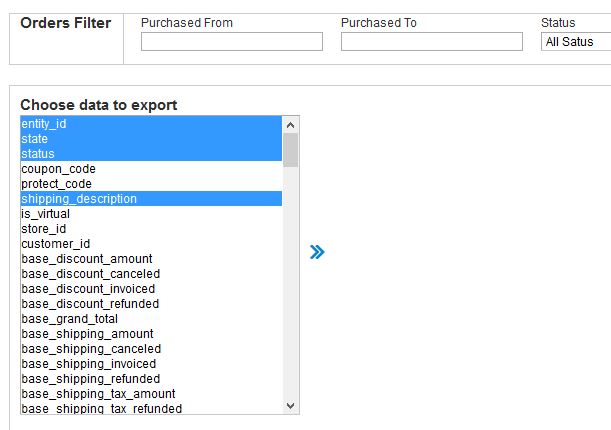Viewport: 611px width, 430px height.
Task: Click the listbox scroll up arrow
Action: [x=291, y=125]
